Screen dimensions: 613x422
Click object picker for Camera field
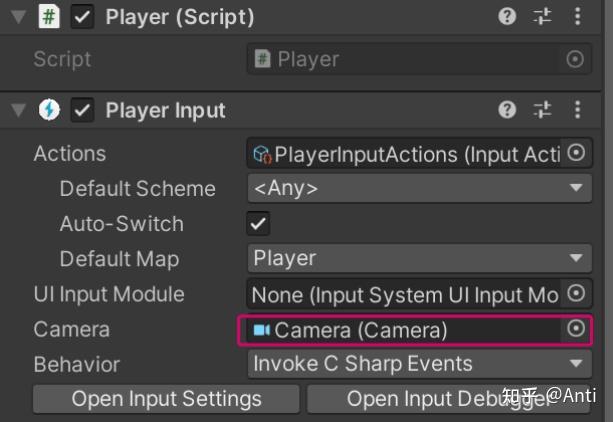coord(576,329)
